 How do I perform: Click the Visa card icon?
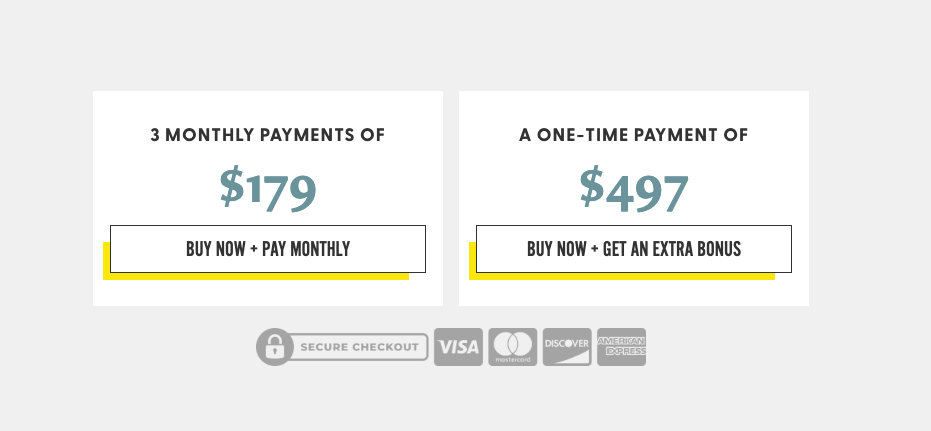tap(458, 347)
